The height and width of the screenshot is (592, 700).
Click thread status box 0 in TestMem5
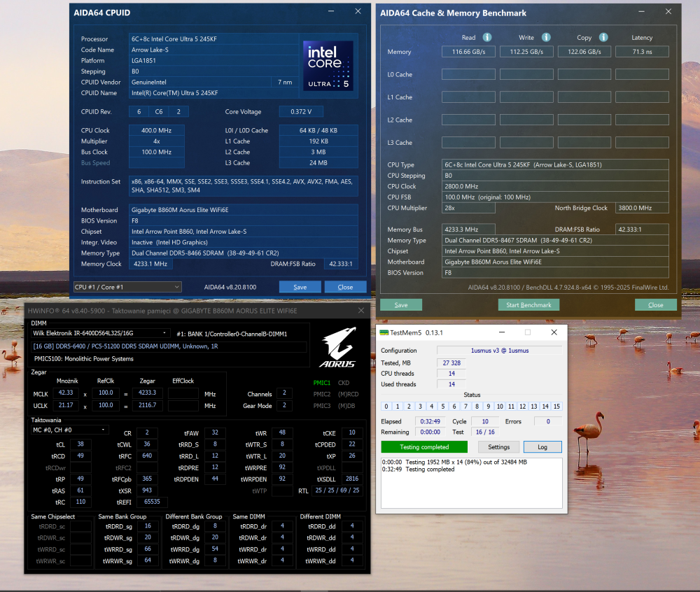pyautogui.click(x=386, y=407)
